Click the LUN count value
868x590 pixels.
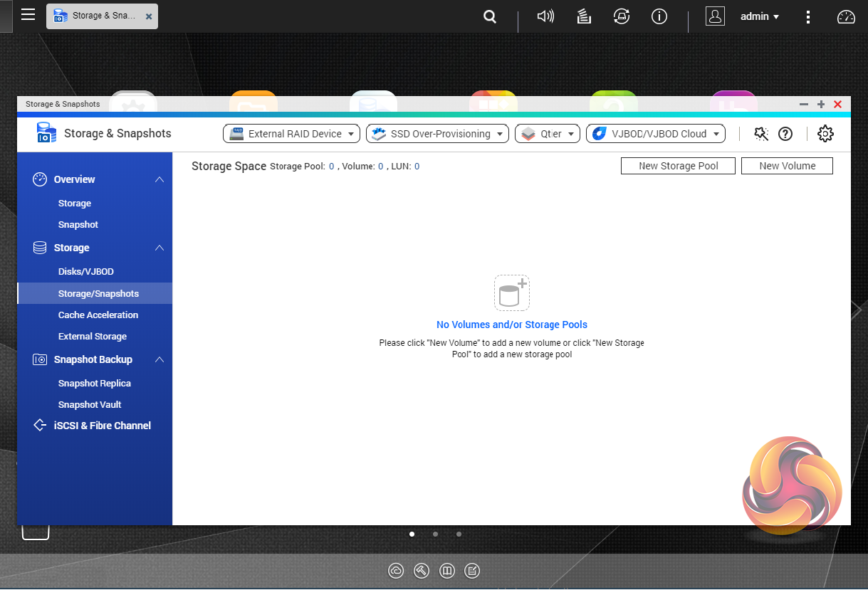pyautogui.click(x=417, y=167)
